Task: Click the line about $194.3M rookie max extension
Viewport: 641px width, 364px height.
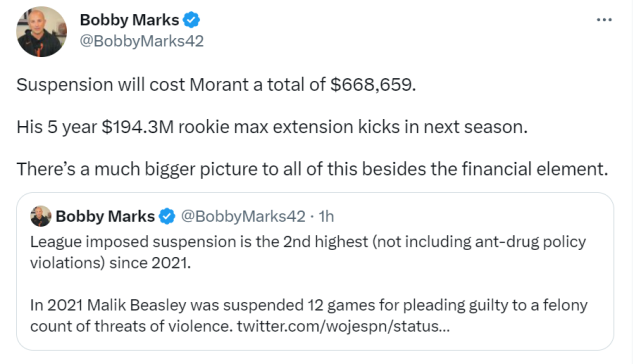Action: click(272, 127)
